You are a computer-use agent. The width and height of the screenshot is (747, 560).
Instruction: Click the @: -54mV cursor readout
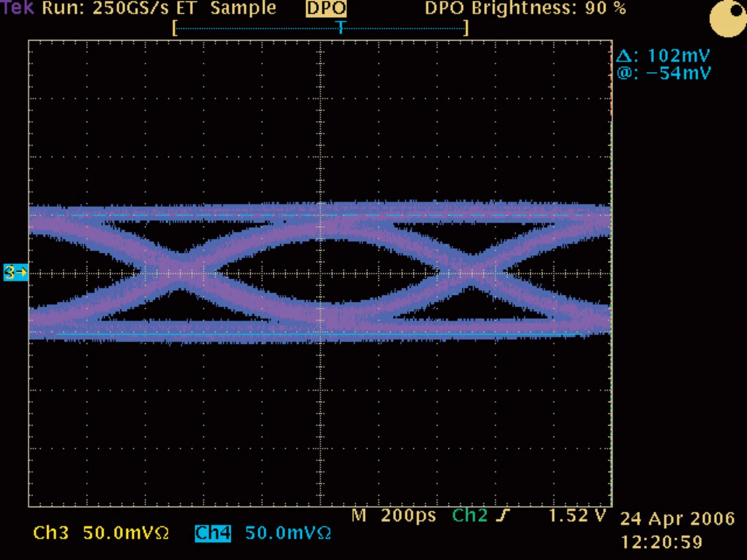(664, 73)
